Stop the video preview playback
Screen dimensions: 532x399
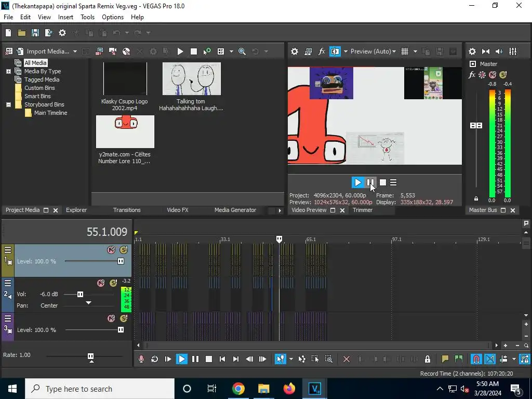[x=383, y=182]
